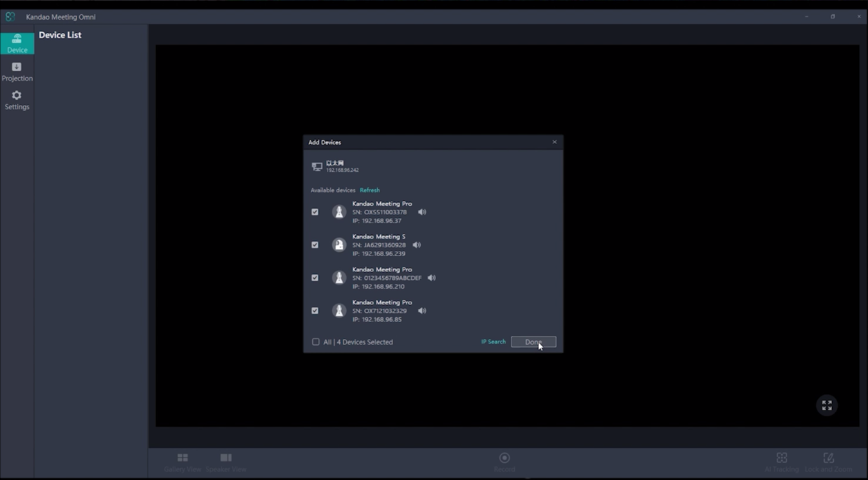
Task: Click the IP Search link
Action: coord(494,342)
